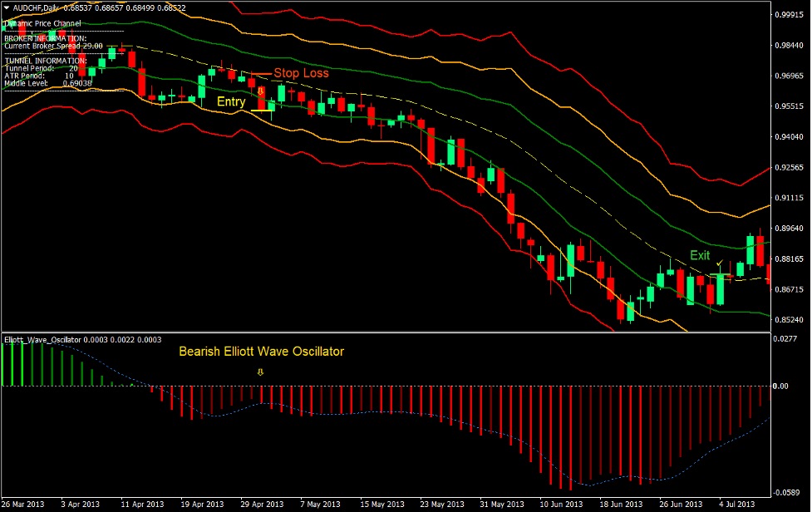This screenshot has height=512, width=812.
Task: Click the Stop Loss text label
Action: [x=302, y=73]
